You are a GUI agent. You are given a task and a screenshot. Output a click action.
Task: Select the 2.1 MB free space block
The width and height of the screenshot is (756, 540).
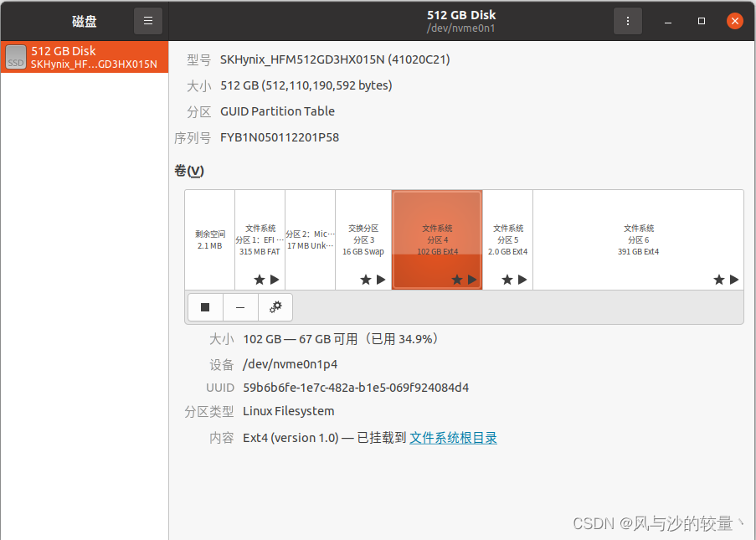click(x=210, y=239)
